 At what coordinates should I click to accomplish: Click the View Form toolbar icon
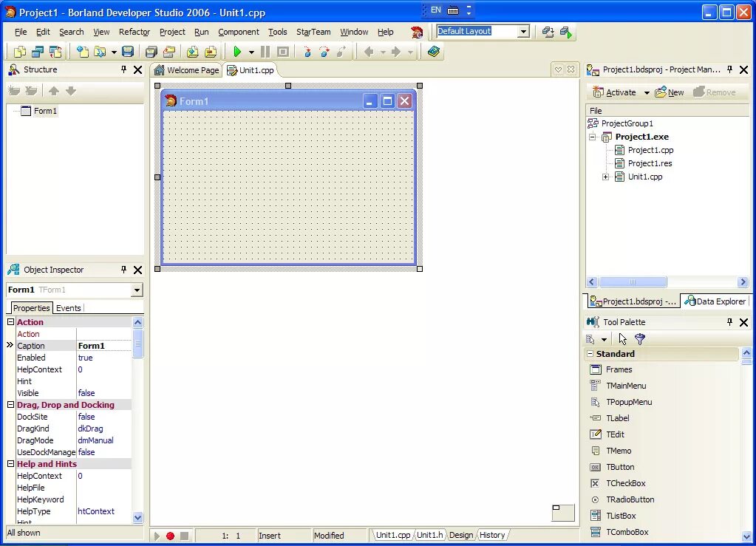click(x=38, y=52)
